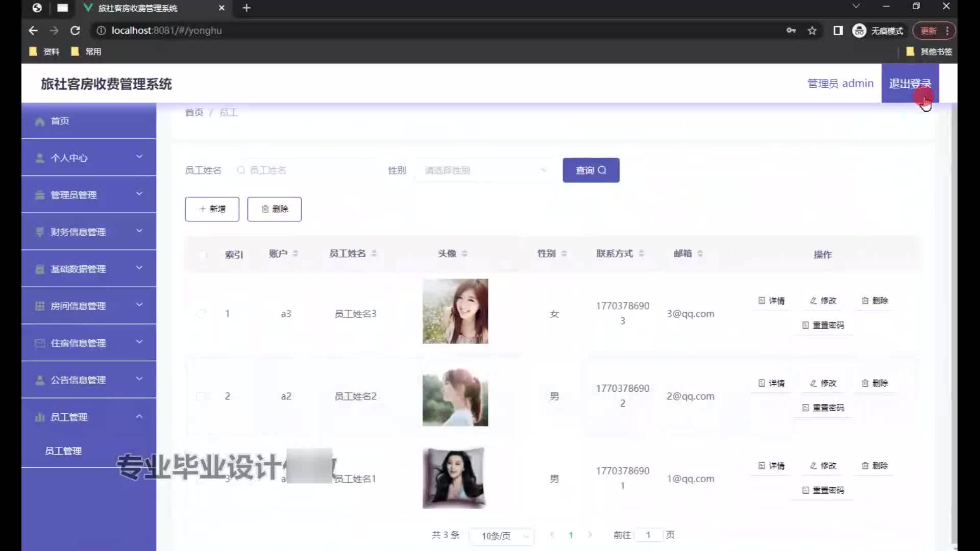
Task: Select 员工管理 submenu item
Action: click(x=63, y=450)
